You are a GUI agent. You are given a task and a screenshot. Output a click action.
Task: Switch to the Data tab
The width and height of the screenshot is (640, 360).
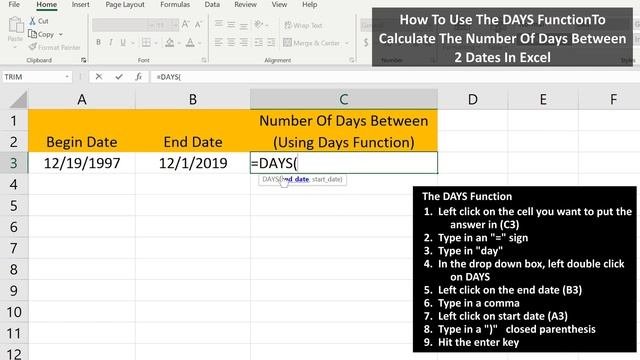(x=212, y=4)
